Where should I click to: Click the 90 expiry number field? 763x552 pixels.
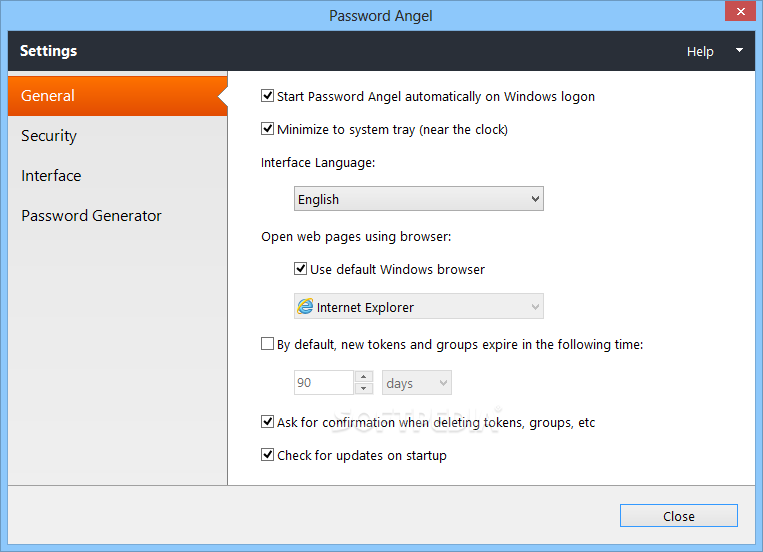point(324,383)
